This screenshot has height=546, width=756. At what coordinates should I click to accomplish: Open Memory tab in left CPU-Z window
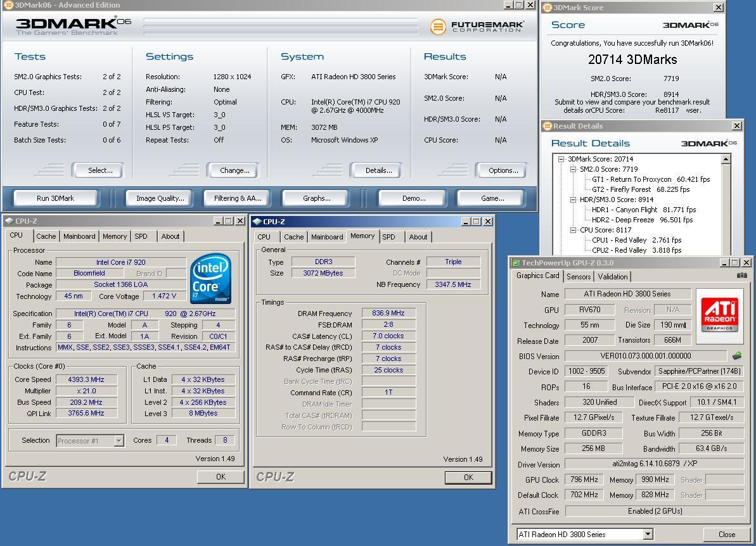point(115,237)
